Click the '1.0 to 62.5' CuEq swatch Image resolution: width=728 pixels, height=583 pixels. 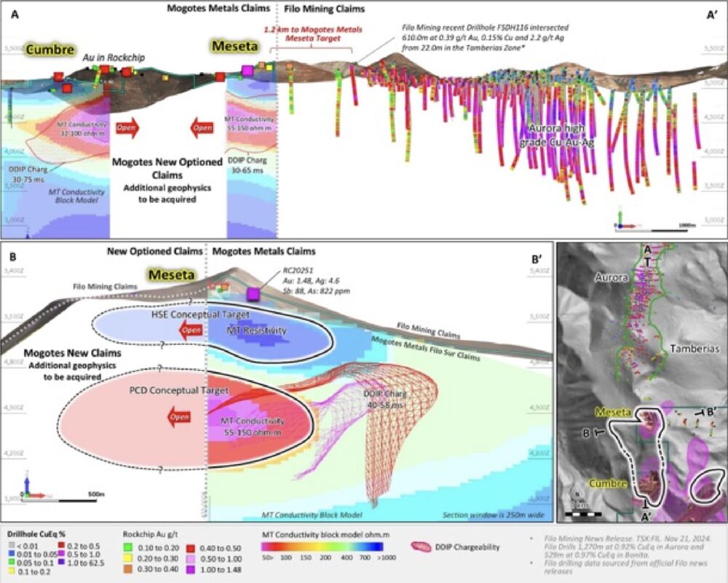61,563
